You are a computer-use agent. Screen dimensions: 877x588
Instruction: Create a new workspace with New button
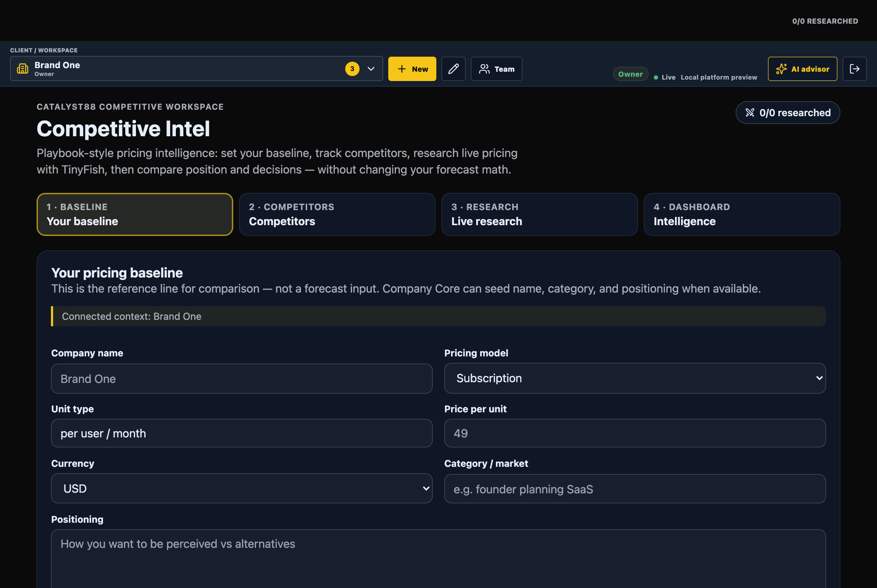pyautogui.click(x=412, y=68)
